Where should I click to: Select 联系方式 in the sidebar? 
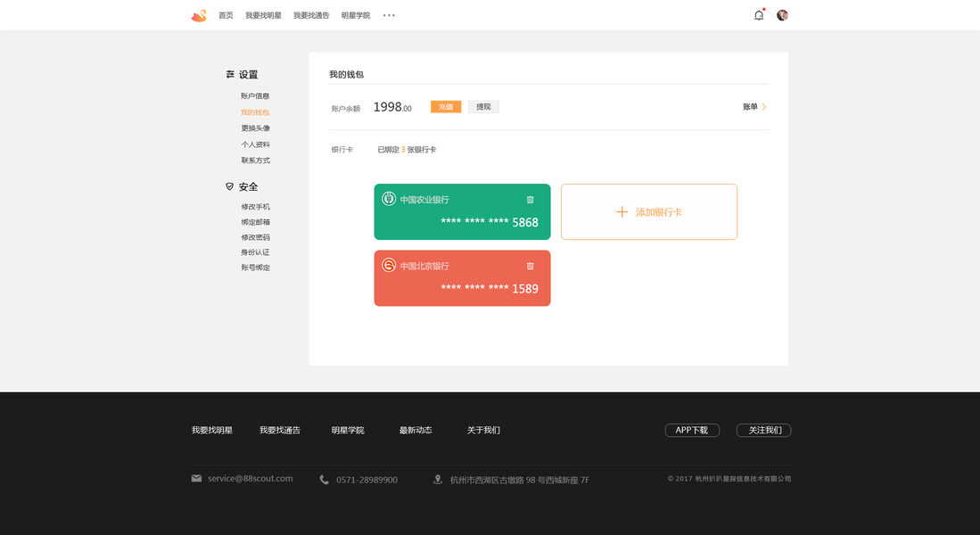[x=256, y=160]
